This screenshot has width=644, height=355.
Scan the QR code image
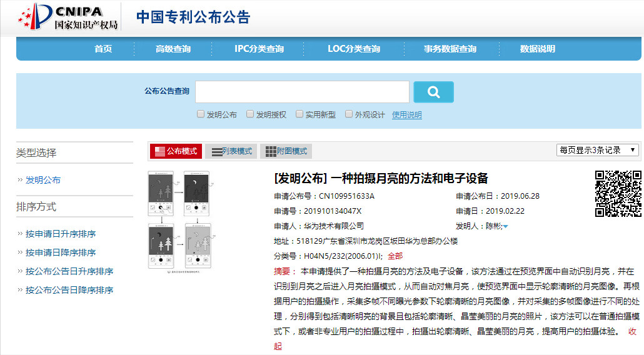[x=618, y=194]
